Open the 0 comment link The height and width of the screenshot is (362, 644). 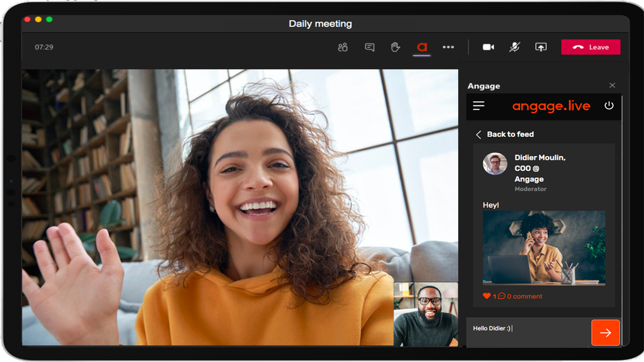click(521, 296)
